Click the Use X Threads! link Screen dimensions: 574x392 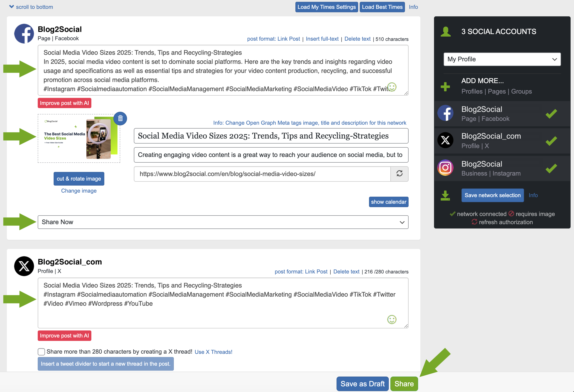[x=213, y=352]
